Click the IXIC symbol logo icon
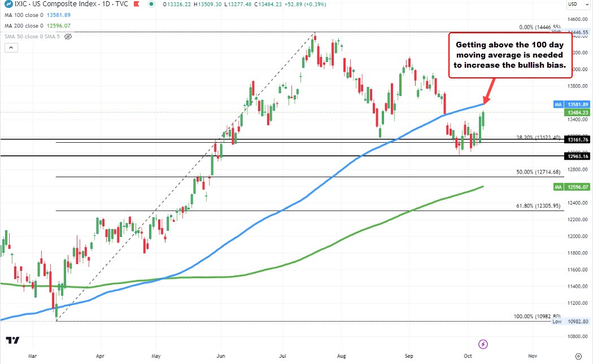This screenshot has height=364, width=593. point(7,4)
